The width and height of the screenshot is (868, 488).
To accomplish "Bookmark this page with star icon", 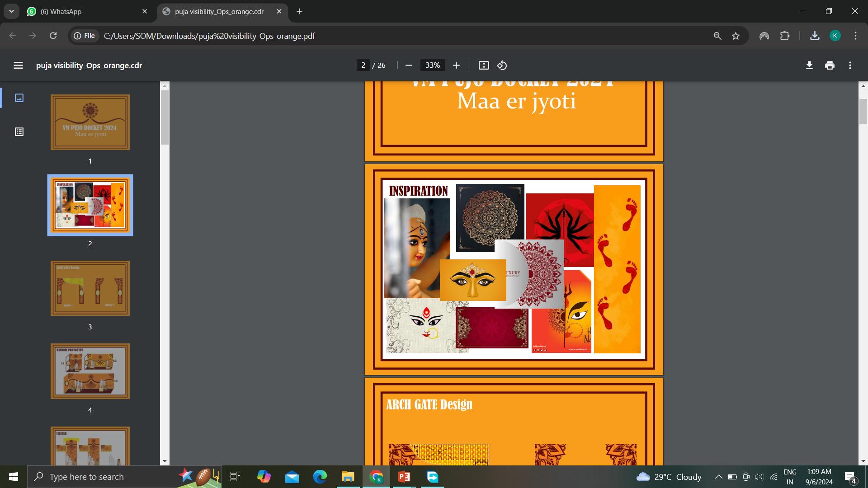I will coord(736,36).
